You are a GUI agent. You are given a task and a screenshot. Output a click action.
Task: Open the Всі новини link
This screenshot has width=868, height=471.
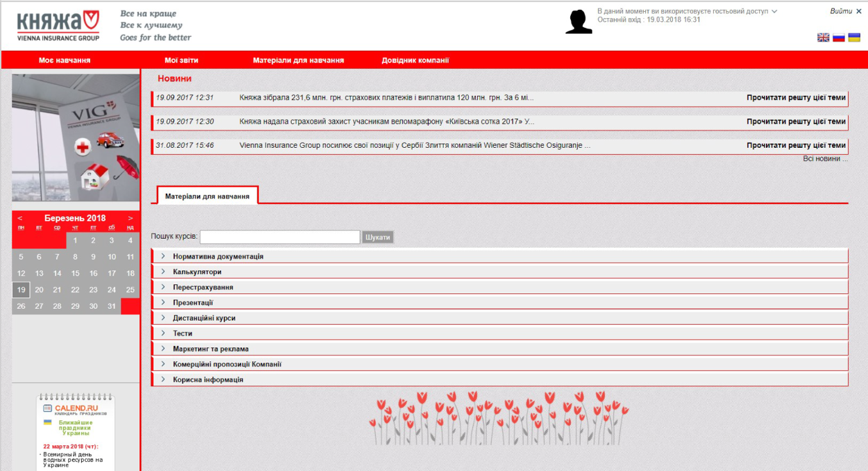826,159
